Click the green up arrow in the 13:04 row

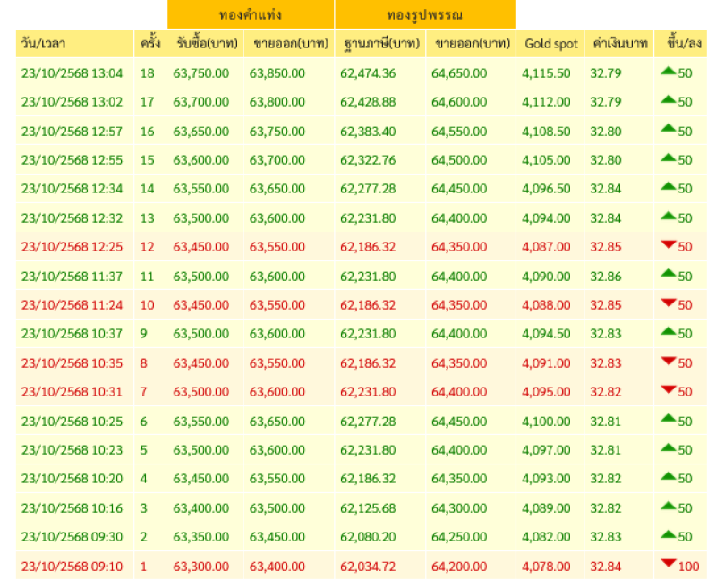tap(668, 72)
